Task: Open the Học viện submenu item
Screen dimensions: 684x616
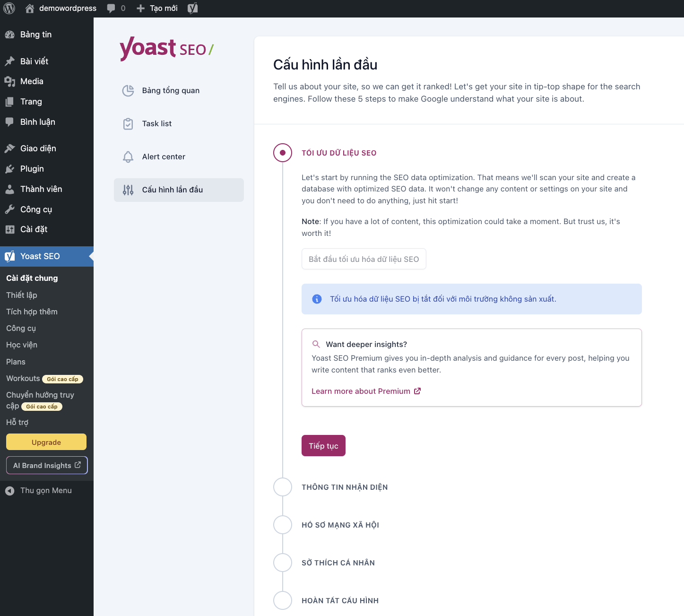Action: point(22,345)
